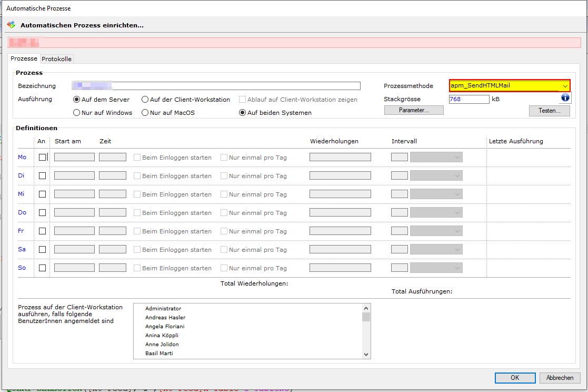Open the Intervall unit dropdown for Monday
The height and width of the screenshot is (392, 588).
(436, 157)
